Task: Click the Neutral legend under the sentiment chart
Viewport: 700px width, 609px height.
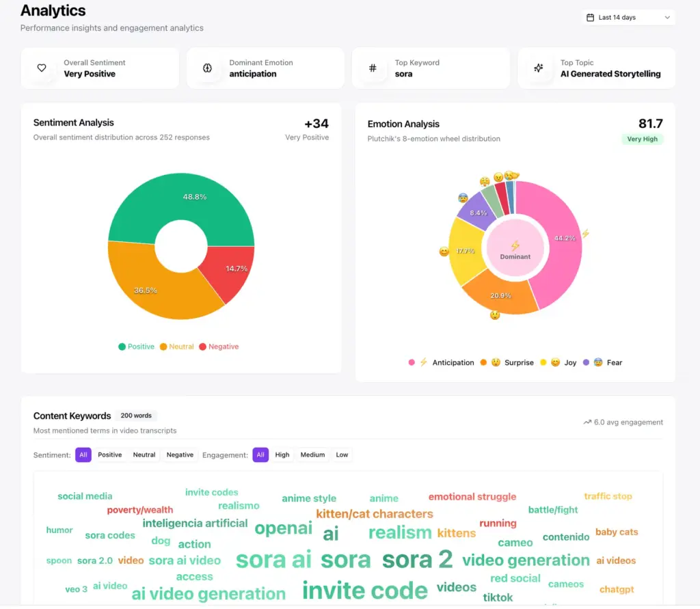Action: [x=176, y=347]
